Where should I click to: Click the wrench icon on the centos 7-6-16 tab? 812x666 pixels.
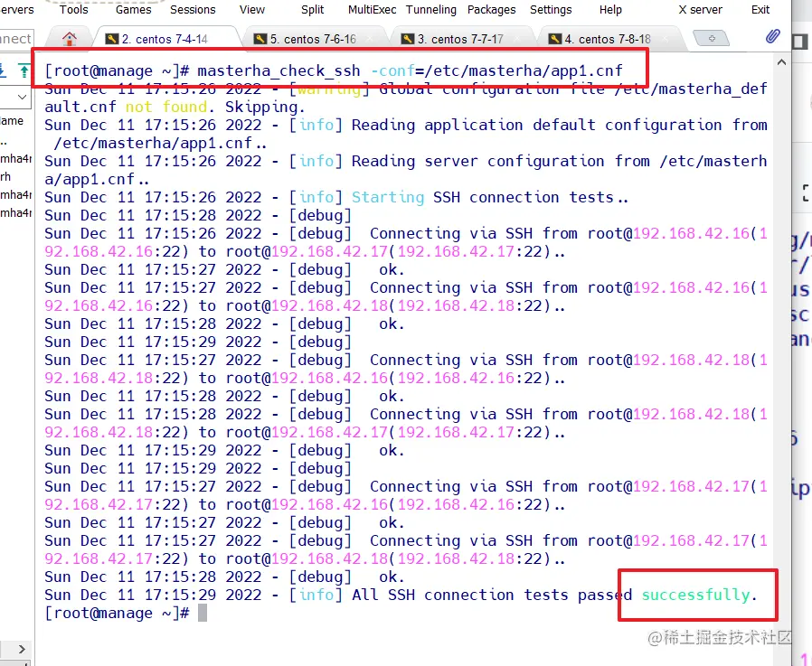[260, 39]
